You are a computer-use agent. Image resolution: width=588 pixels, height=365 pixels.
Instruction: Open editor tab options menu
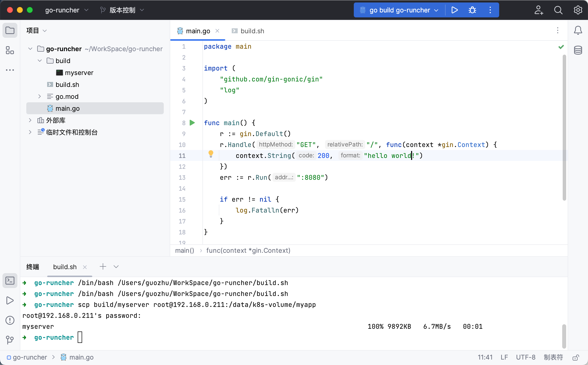click(558, 31)
